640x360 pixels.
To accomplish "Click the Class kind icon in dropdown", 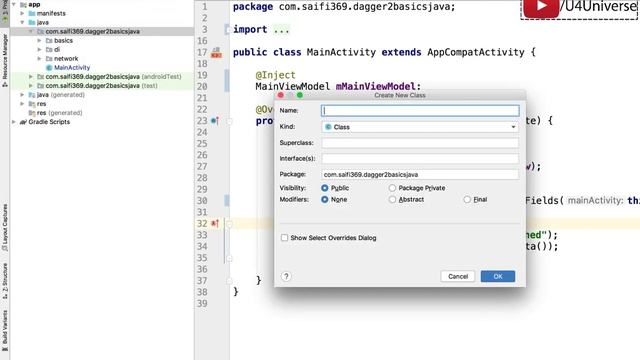I will click(328, 127).
